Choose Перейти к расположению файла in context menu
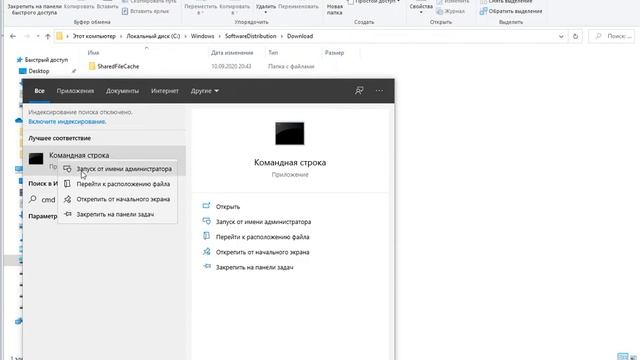640x360 pixels. tap(118, 184)
